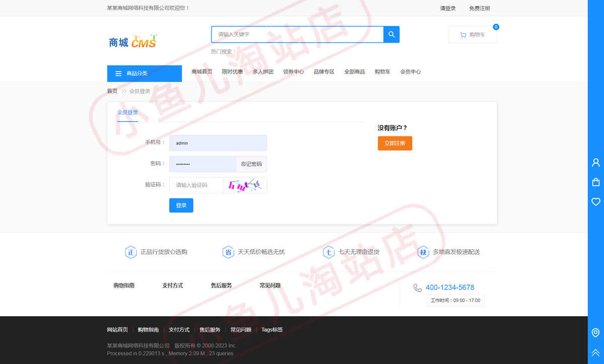Open the user profile sidebar icon
604x364 pixels.
pos(595,163)
